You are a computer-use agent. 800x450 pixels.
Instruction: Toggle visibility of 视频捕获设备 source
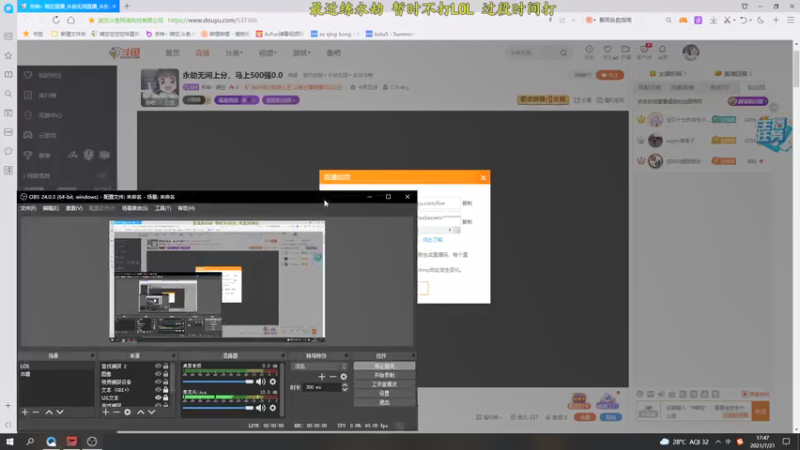[158, 382]
